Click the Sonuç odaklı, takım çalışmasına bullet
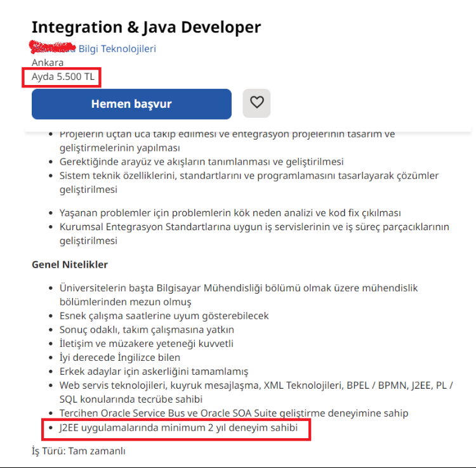This screenshot has height=468, width=476. (147, 330)
